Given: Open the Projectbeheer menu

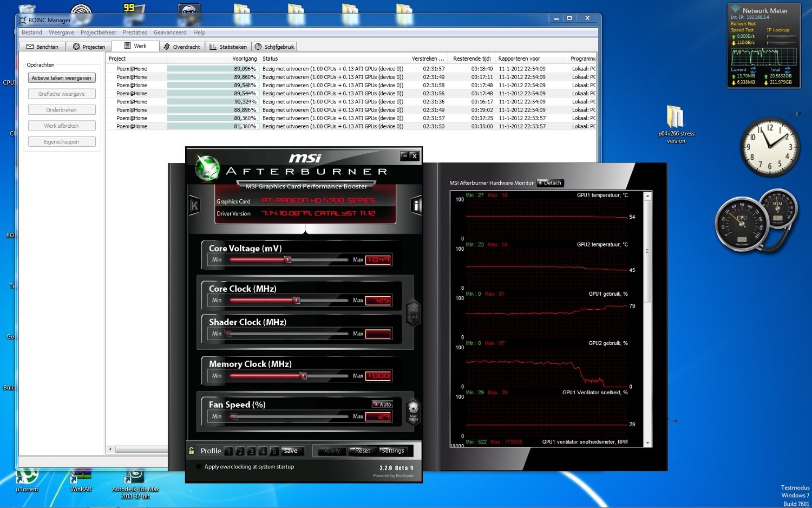Looking at the screenshot, I should coord(99,32).
